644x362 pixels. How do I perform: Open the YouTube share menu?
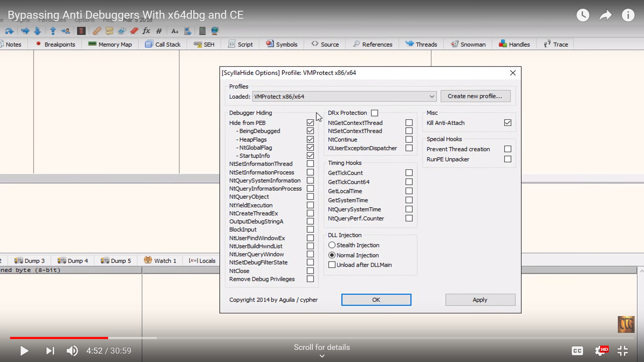605,15
